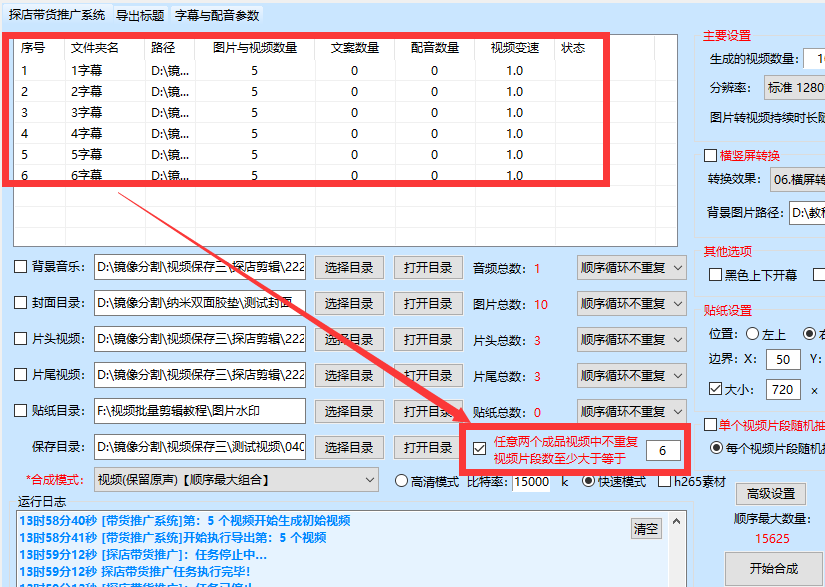Click 打开目录 for 背景音乐

click(428, 268)
